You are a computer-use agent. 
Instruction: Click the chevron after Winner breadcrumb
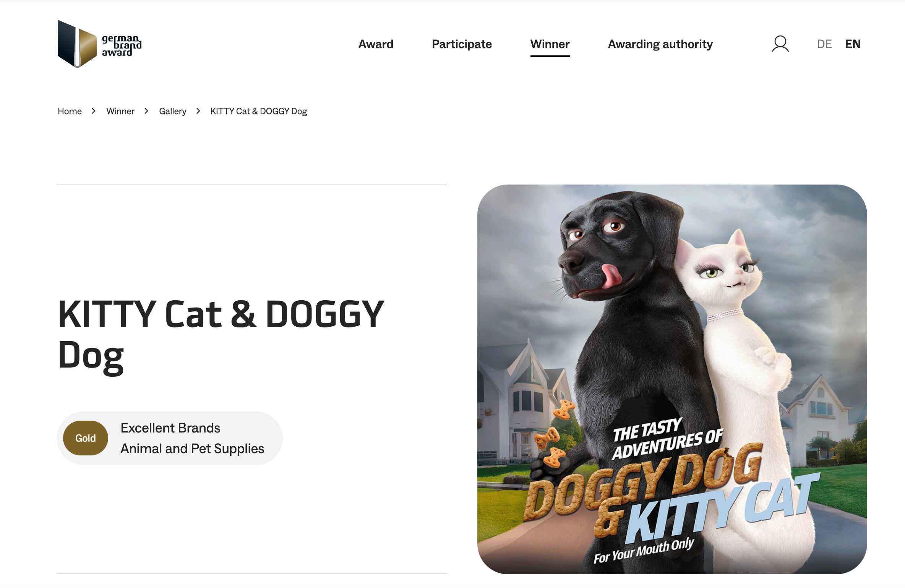(146, 111)
